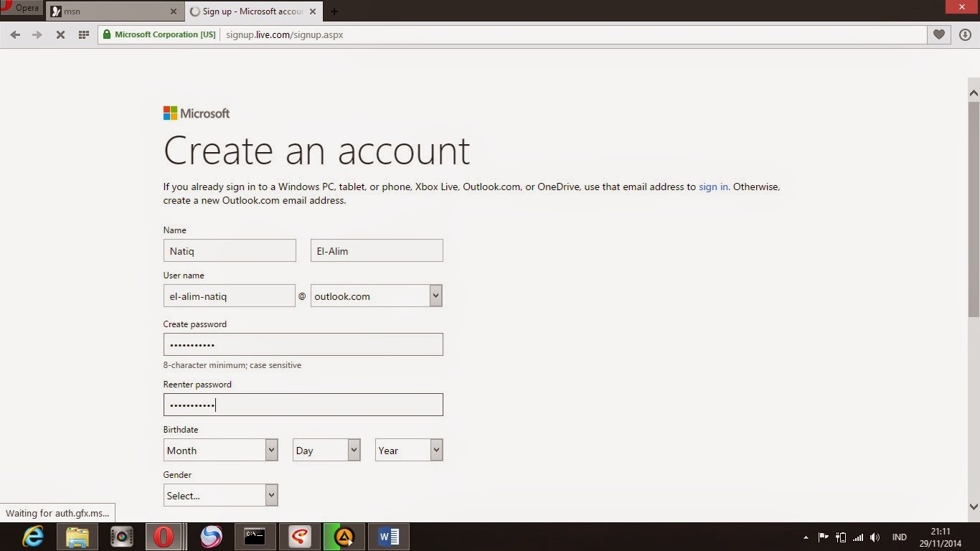Click the IND input language indicator

coord(899,537)
